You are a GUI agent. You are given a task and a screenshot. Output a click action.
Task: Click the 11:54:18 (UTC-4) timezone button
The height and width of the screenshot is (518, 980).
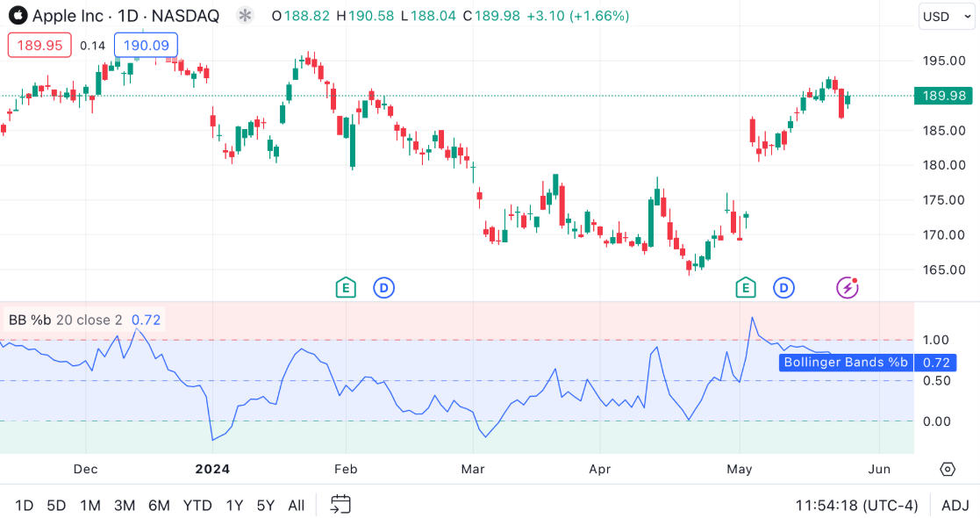point(856,506)
